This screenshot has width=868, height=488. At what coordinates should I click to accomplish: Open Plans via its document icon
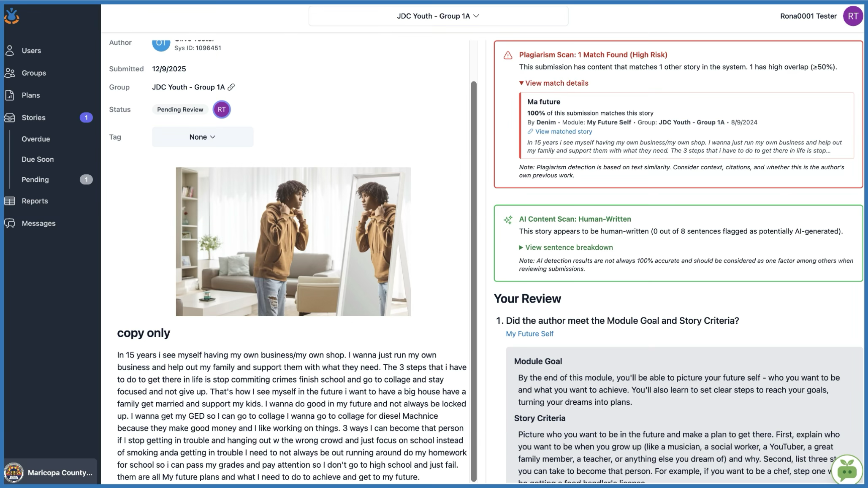pos(10,95)
